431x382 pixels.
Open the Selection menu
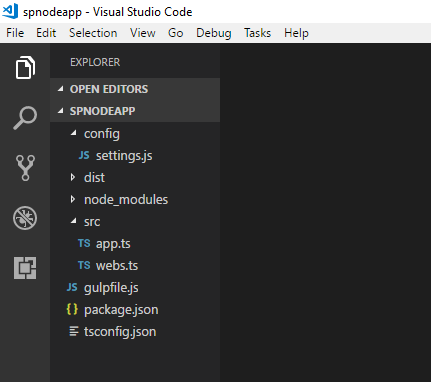click(93, 33)
